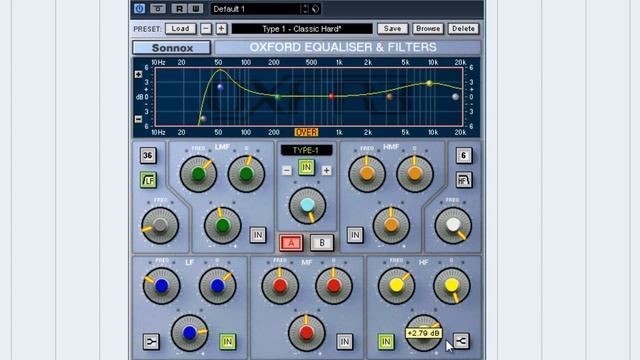Click the LMF Q green knob
Image resolution: width=640 pixels, height=360 pixels.
[x=246, y=174]
